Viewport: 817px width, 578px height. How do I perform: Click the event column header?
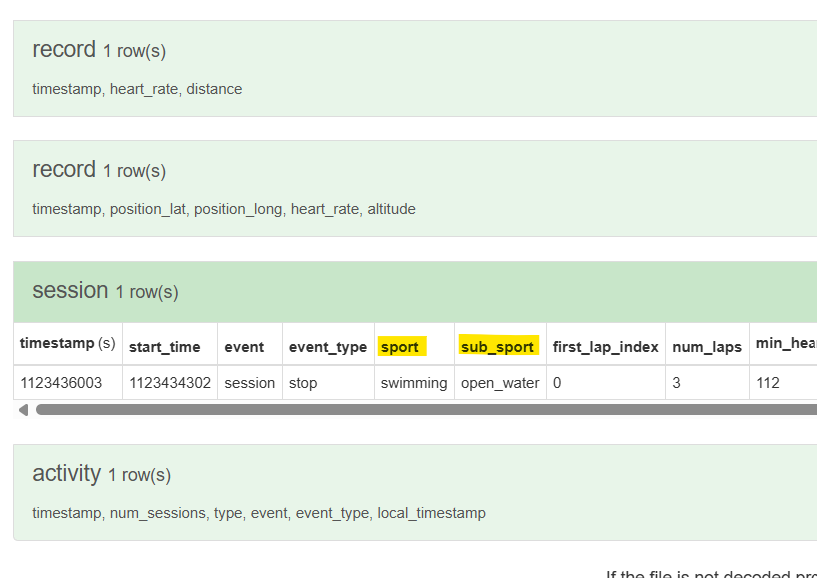(244, 347)
